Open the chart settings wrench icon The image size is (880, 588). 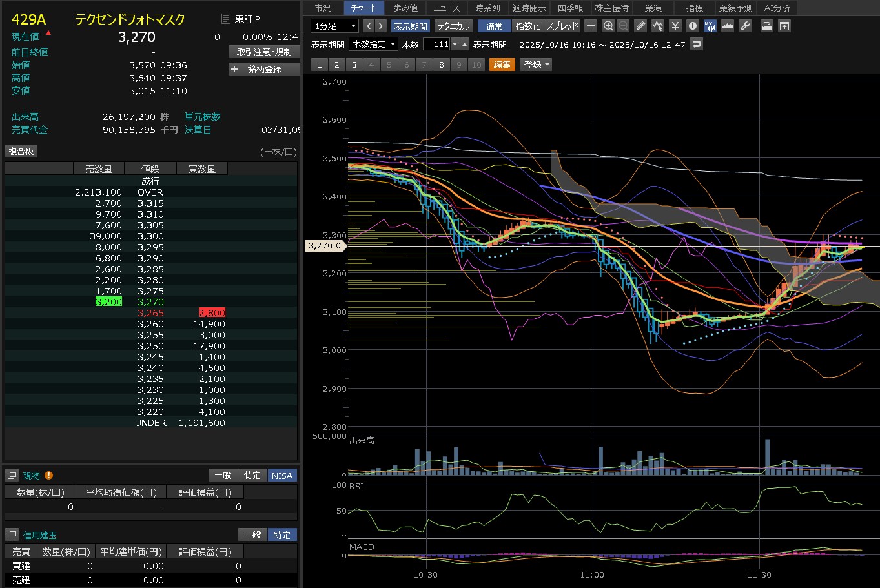pyautogui.click(x=744, y=26)
